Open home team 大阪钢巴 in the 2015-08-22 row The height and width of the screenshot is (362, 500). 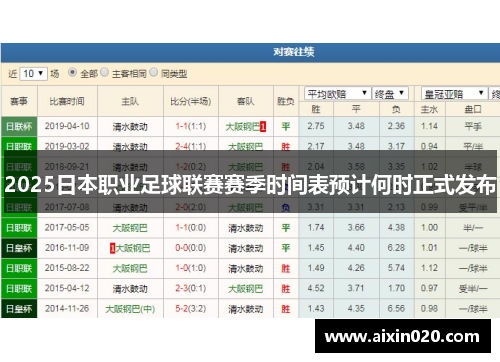click(x=130, y=269)
